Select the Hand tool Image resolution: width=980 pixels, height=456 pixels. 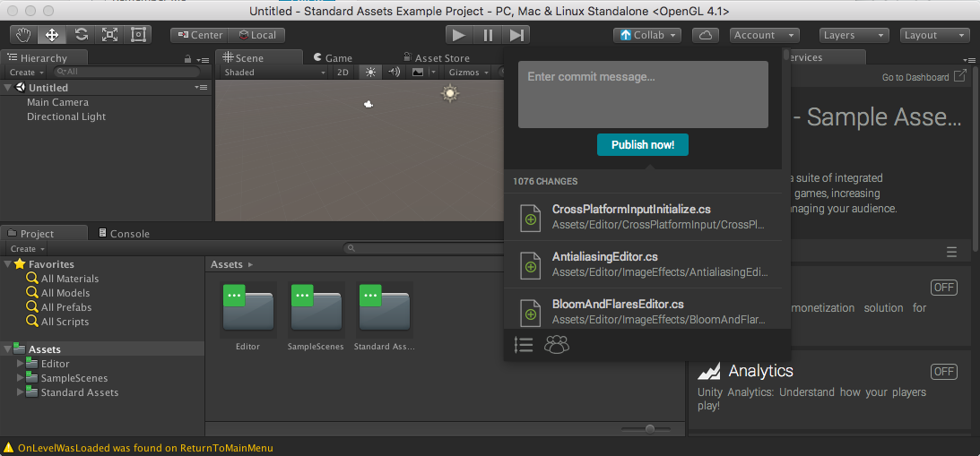pyautogui.click(x=23, y=35)
